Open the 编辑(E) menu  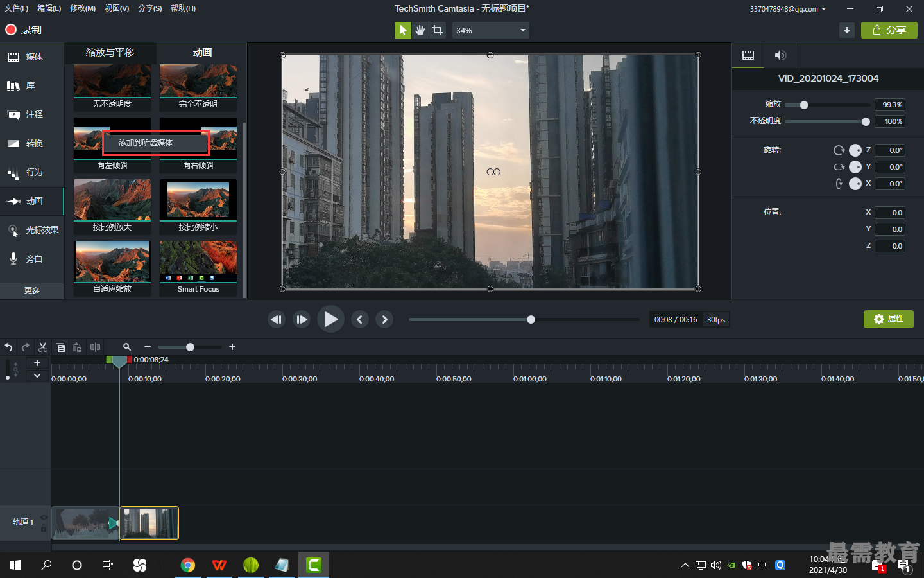[x=49, y=8]
